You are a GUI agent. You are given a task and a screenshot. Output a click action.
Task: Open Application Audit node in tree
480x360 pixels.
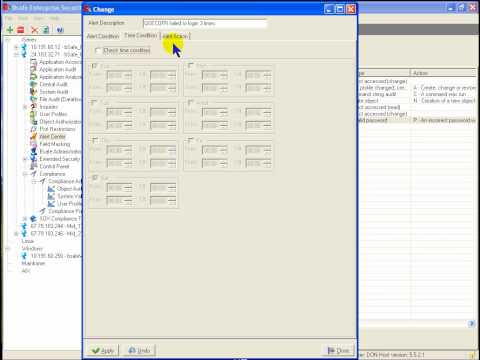coord(58,69)
